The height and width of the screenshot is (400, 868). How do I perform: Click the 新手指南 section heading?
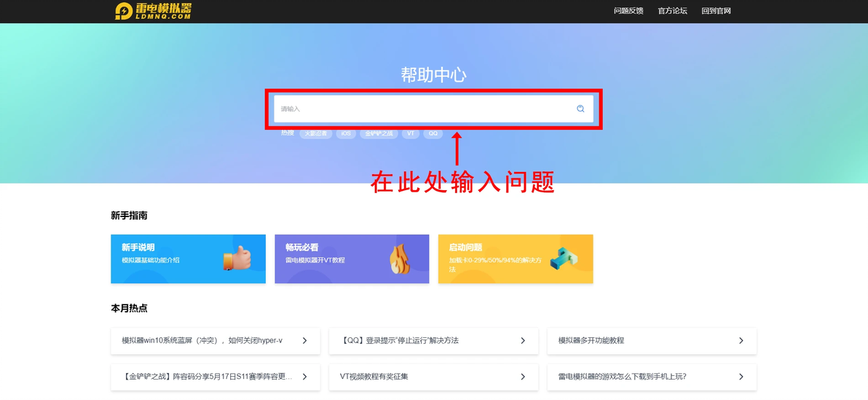129,216
